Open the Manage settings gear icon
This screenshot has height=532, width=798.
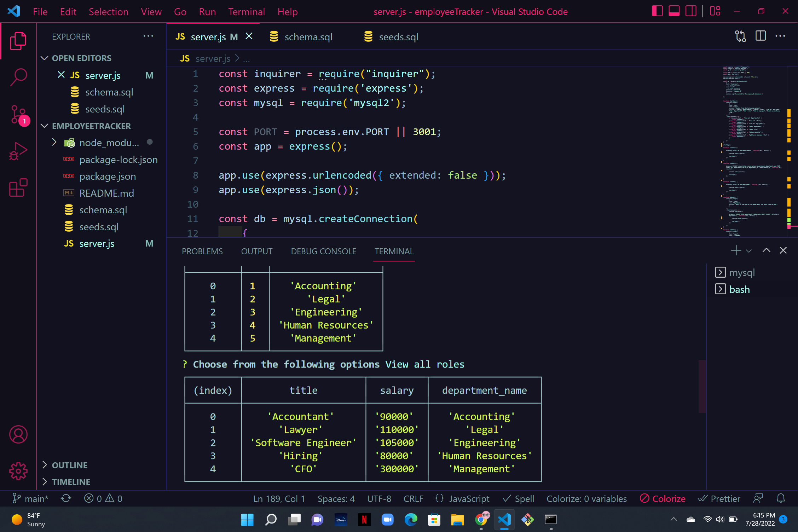tap(18, 471)
